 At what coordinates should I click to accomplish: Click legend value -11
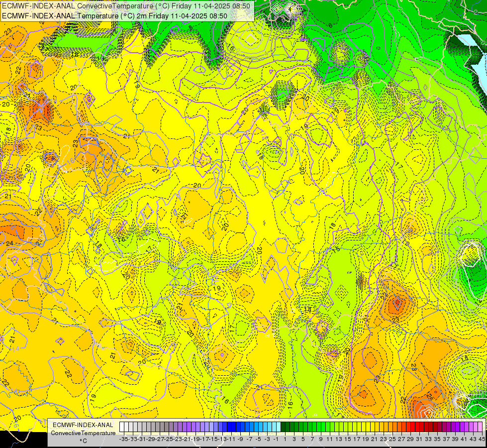(x=231, y=439)
